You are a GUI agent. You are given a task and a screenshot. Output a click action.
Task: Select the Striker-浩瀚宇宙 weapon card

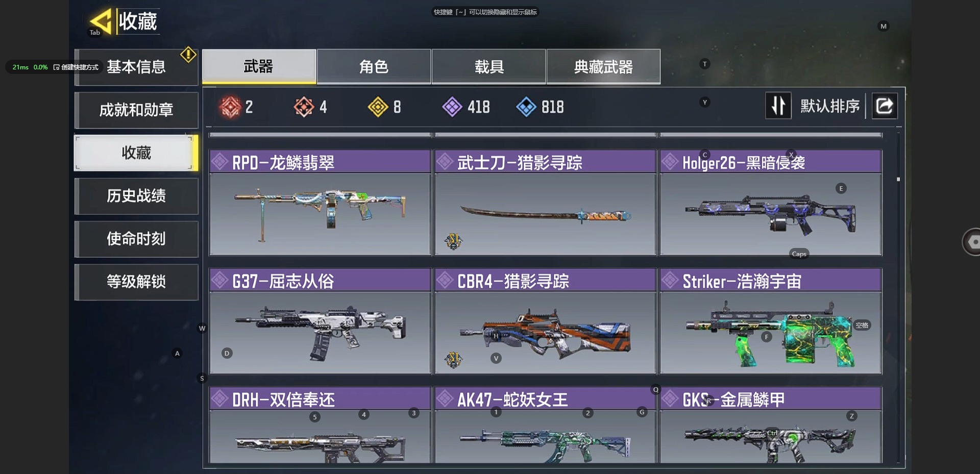click(771, 321)
